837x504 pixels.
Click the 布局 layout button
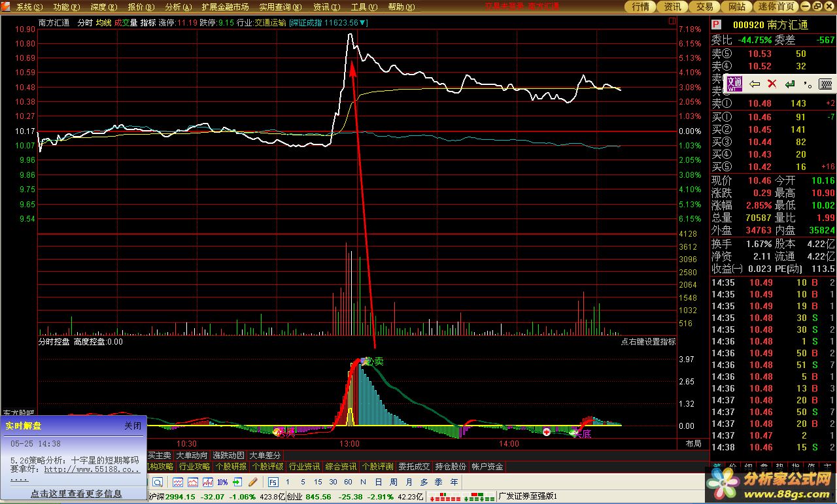pyautogui.click(x=693, y=443)
